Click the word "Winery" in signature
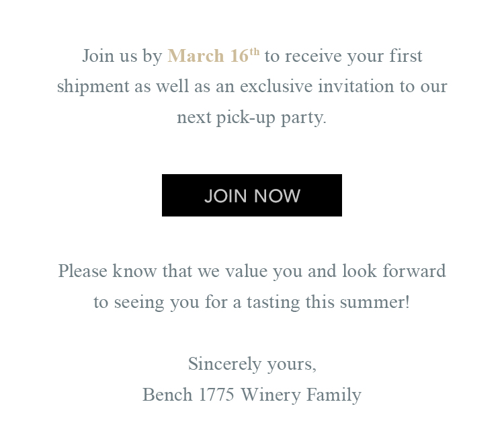Screen dimensions: 504x435 271,395
